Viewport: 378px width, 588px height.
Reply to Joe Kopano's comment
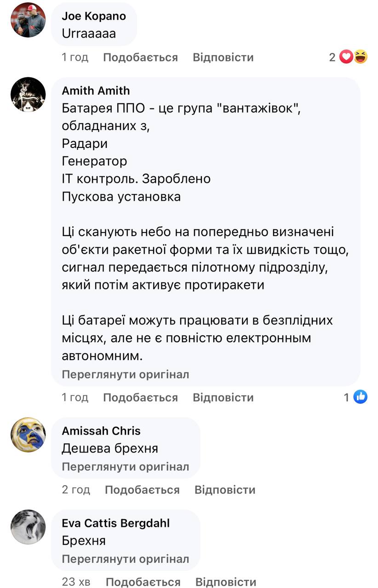(223, 57)
